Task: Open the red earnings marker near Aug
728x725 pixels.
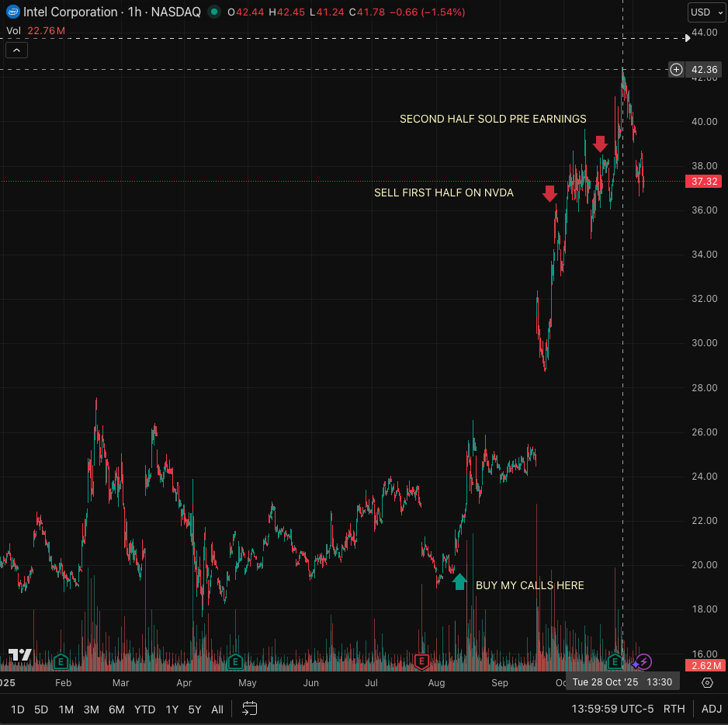Action: pyautogui.click(x=421, y=661)
